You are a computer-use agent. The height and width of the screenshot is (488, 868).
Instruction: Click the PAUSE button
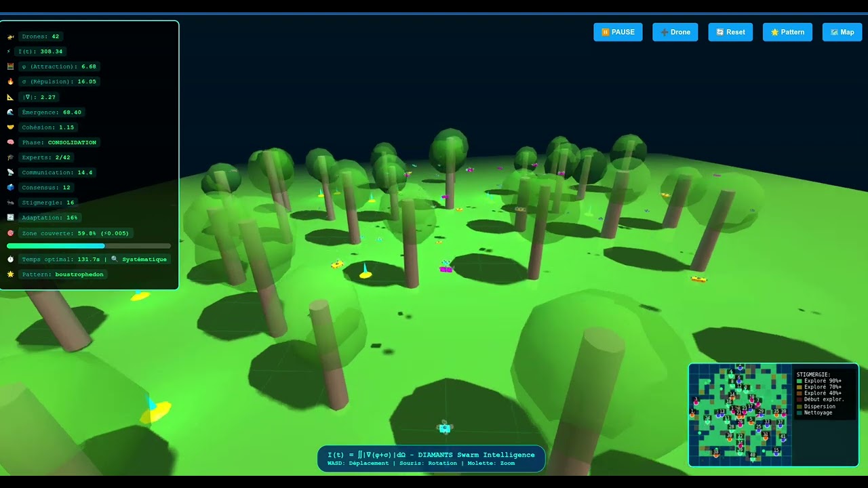tap(618, 32)
